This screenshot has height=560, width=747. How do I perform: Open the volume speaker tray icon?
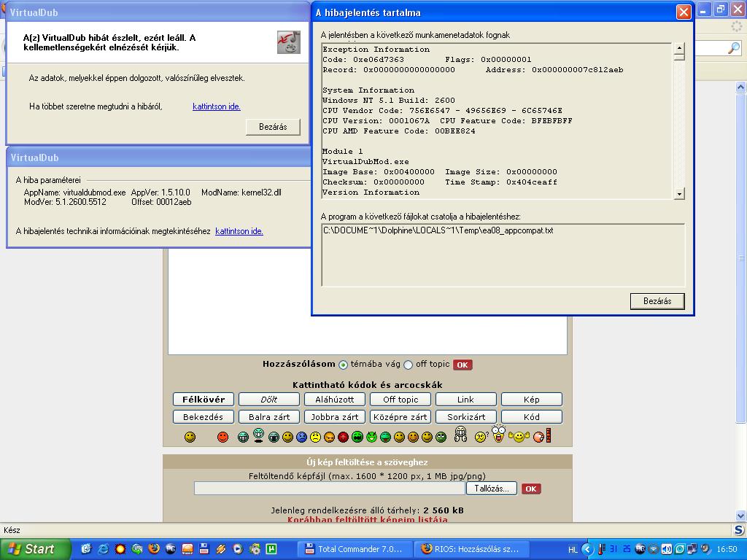(x=667, y=549)
